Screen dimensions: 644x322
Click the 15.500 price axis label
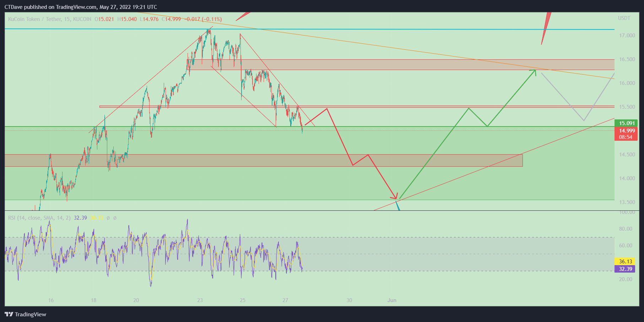click(627, 107)
